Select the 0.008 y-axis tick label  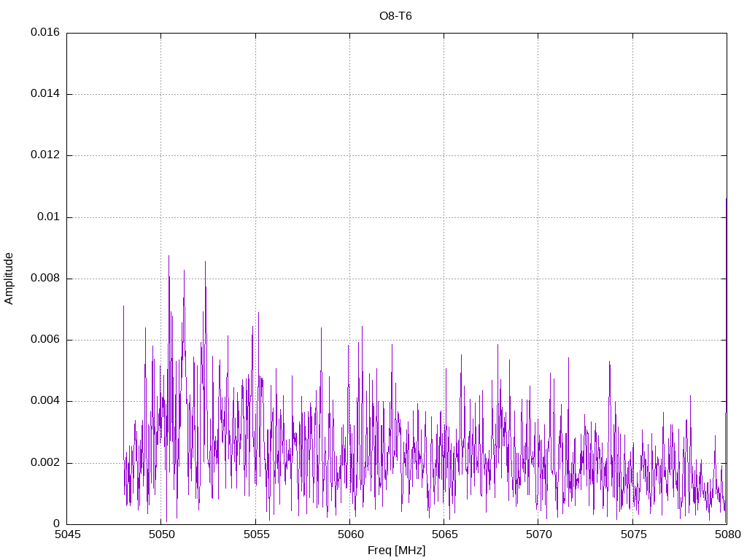45,279
